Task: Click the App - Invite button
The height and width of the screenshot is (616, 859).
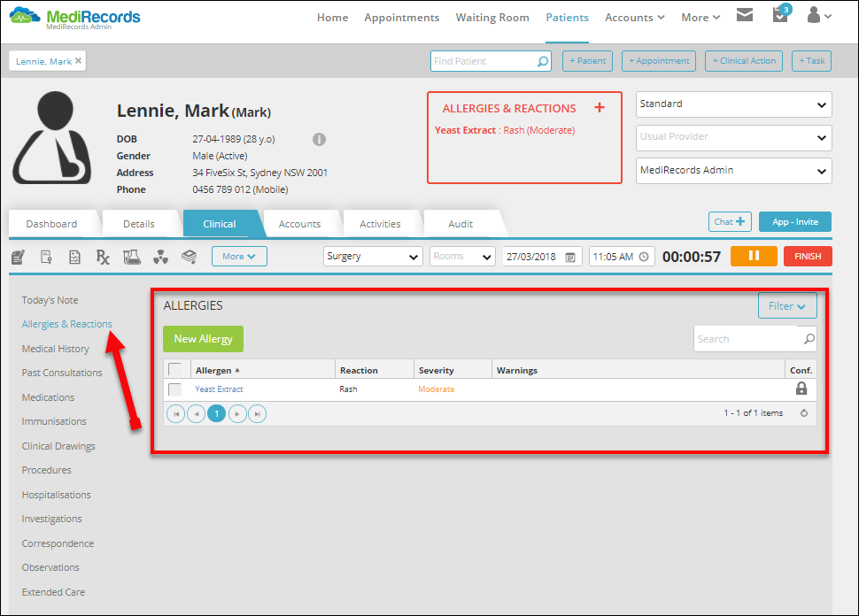Action: 795,222
